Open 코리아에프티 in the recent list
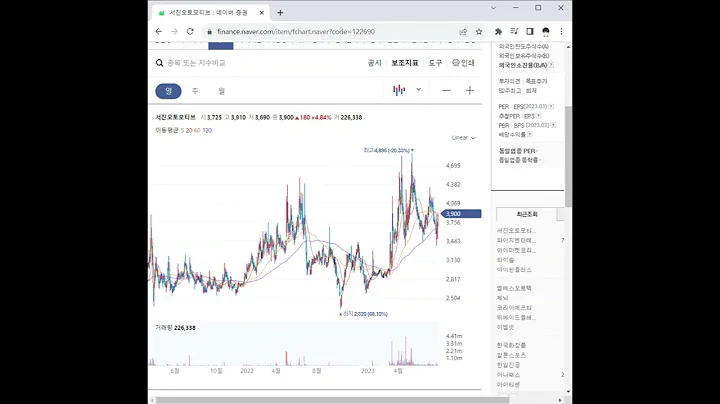Screen dimensions: 720x404 click(x=514, y=308)
